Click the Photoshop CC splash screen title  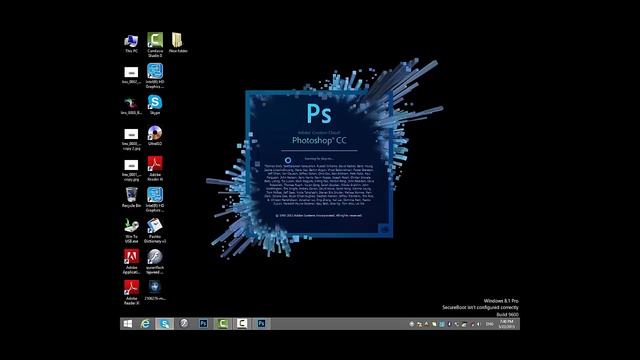point(319,140)
